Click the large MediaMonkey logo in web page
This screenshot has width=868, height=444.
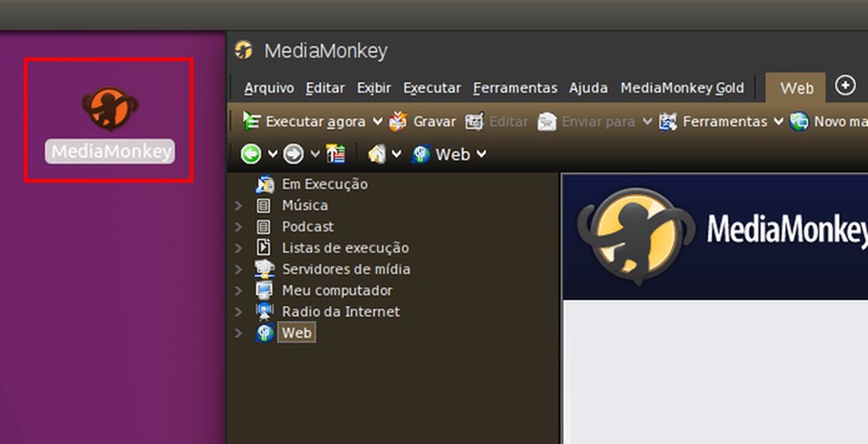(635, 237)
